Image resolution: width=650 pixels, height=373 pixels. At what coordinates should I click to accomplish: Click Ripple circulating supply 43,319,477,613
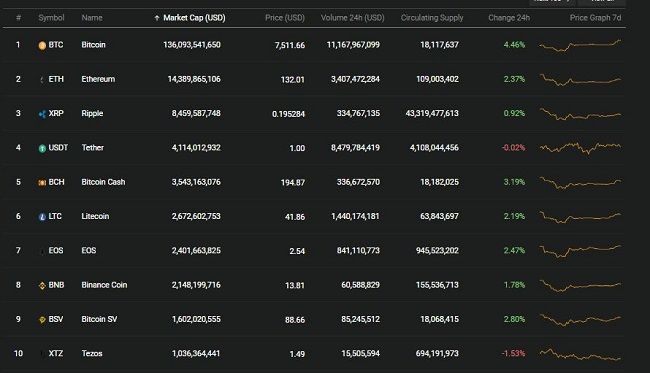pos(432,114)
